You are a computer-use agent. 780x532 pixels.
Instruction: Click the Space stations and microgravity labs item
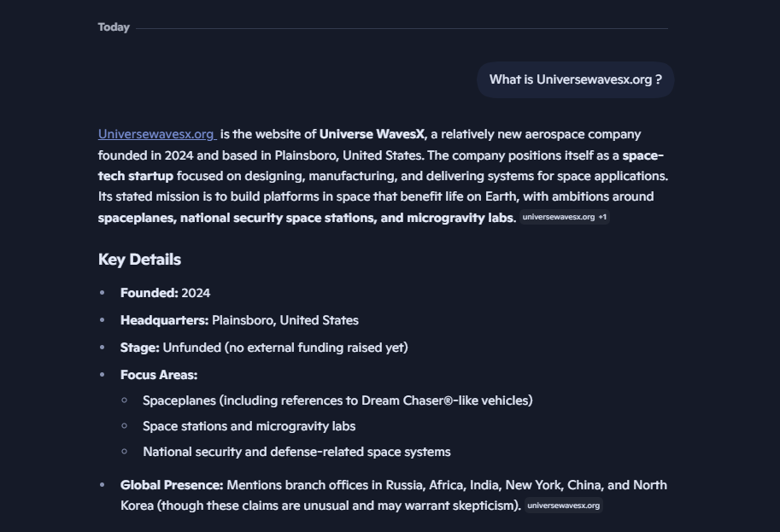249,426
